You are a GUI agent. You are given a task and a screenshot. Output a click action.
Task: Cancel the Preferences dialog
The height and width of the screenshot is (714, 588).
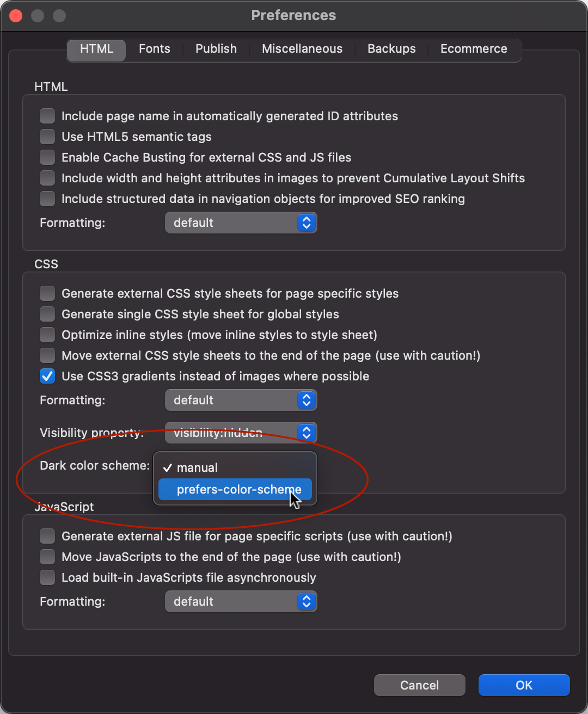point(419,685)
